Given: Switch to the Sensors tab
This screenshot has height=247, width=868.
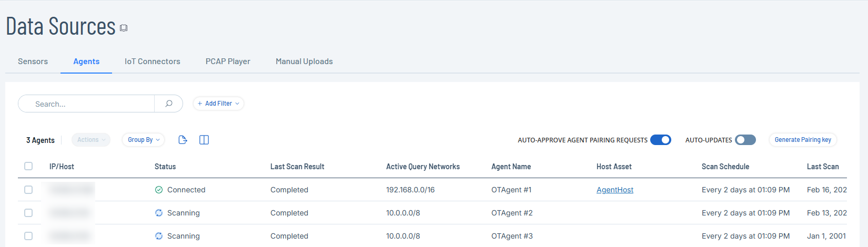Looking at the screenshot, I should (33, 61).
